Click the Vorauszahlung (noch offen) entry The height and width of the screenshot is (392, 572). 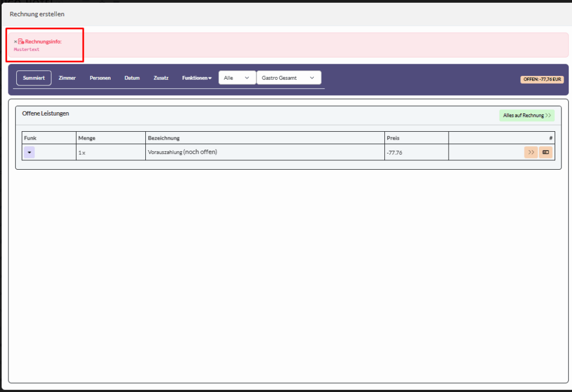(x=182, y=152)
